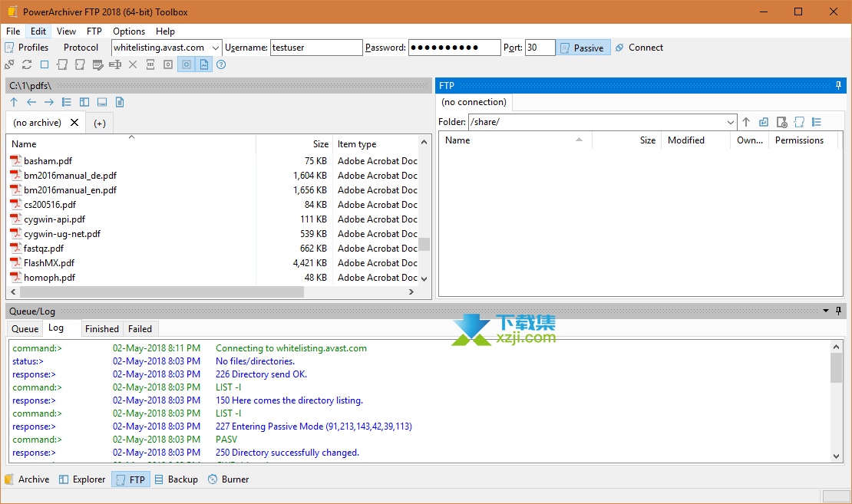Switch to the Failed tab
852x504 pixels.
(140, 328)
